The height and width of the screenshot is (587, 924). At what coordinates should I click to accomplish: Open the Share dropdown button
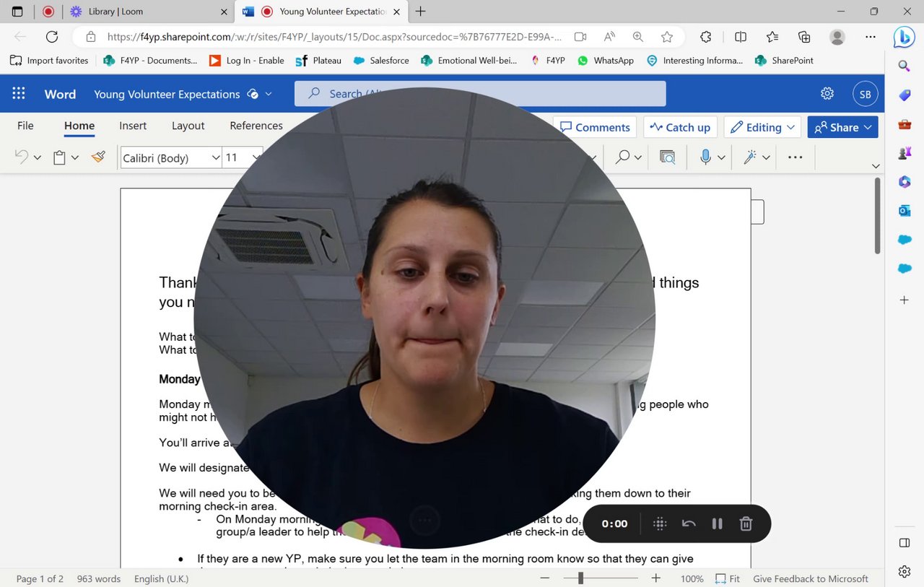pyautogui.click(x=842, y=127)
